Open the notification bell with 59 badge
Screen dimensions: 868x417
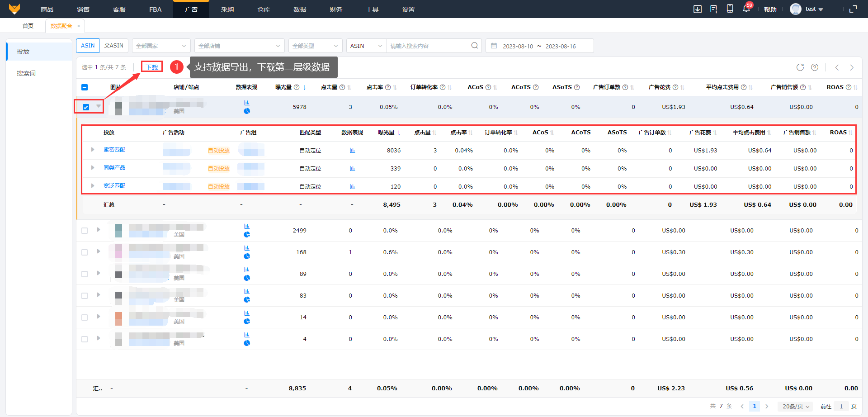pos(746,9)
